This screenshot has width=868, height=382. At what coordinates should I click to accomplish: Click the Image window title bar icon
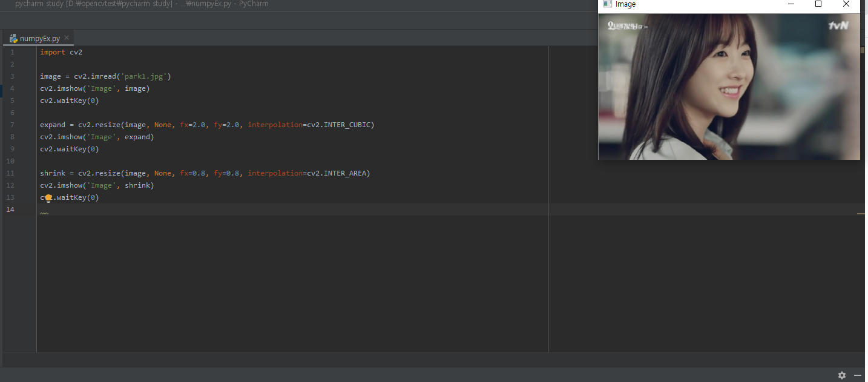(x=607, y=4)
